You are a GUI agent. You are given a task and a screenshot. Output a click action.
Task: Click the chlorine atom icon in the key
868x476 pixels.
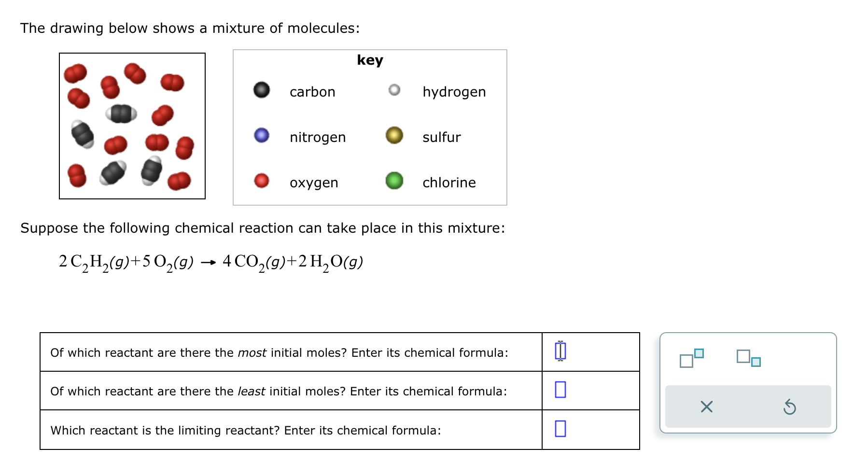[394, 182]
